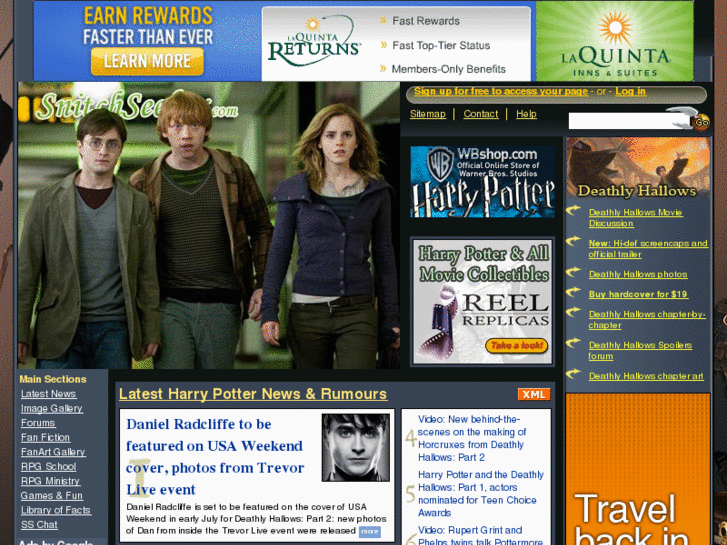The height and width of the screenshot is (545, 727).
Task: Open the FanArt Gallery section
Action: (x=53, y=452)
